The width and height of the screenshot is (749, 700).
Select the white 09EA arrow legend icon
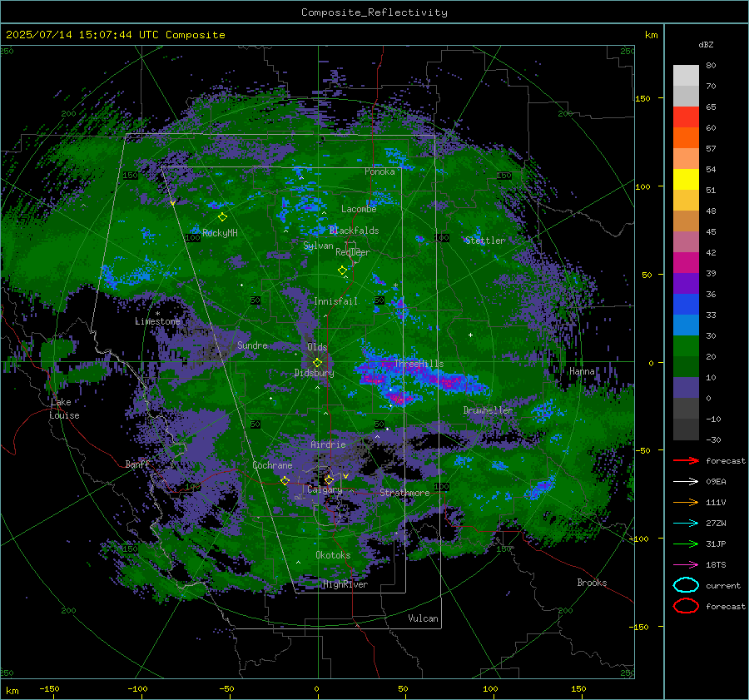click(x=686, y=482)
